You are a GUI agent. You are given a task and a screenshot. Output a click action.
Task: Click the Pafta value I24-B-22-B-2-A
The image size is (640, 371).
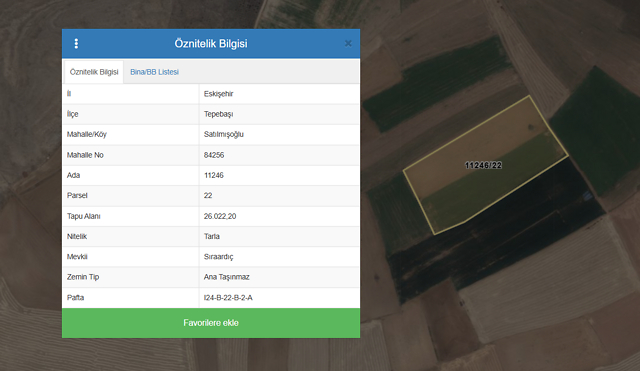[228, 298]
